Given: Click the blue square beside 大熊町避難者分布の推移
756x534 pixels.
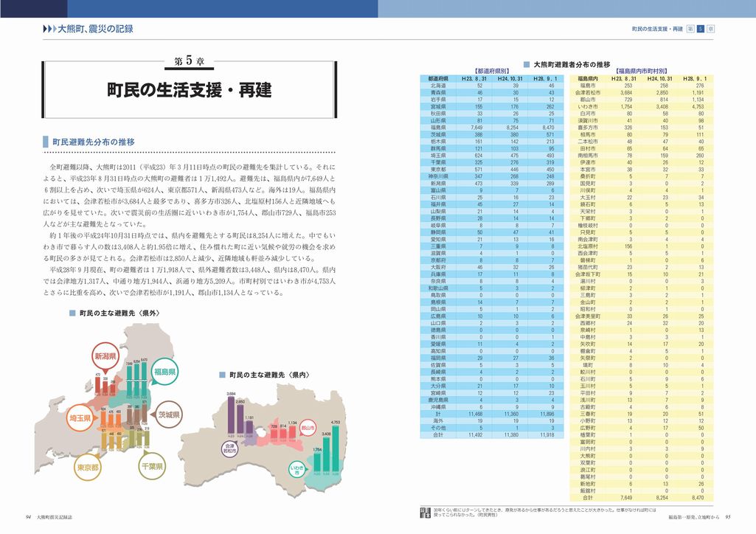Looking at the screenshot, I should point(527,64).
